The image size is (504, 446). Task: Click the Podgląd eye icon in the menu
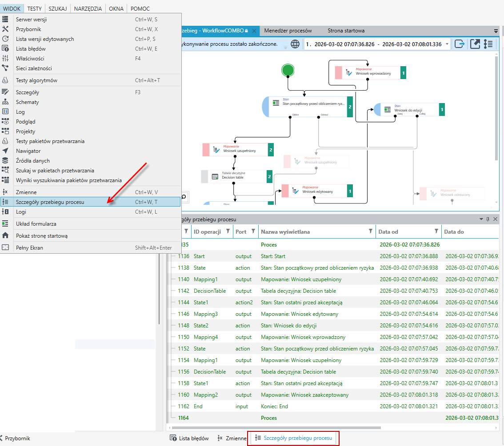pos(5,121)
